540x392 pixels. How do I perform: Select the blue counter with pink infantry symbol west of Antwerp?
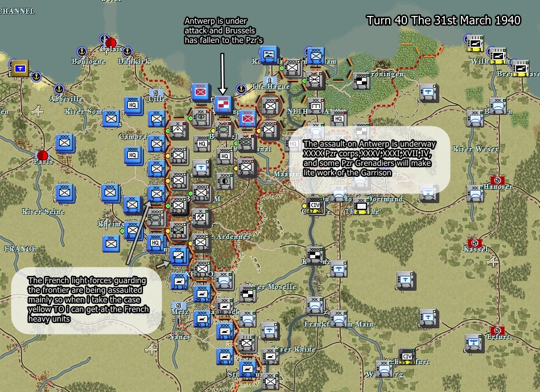coord(201,92)
